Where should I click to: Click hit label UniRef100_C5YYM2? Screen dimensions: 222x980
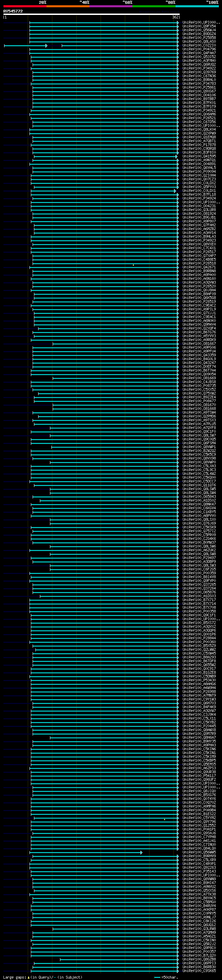pos(199,818)
